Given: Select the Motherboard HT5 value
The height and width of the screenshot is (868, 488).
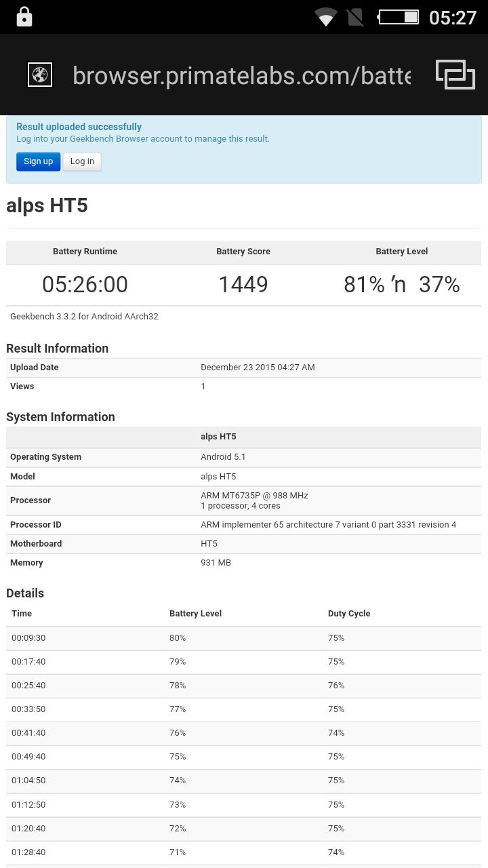Looking at the screenshot, I should point(209,544).
